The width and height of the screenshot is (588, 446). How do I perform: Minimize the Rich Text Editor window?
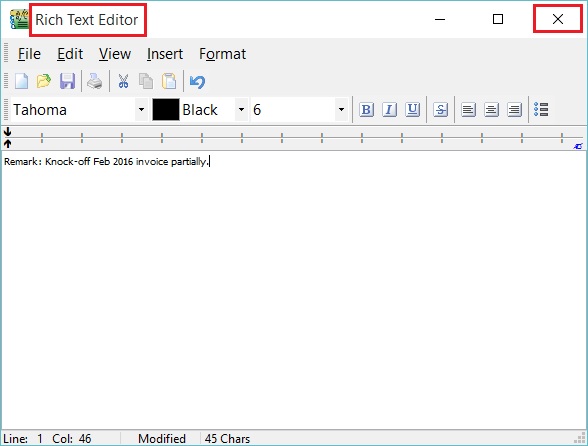pos(440,19)
